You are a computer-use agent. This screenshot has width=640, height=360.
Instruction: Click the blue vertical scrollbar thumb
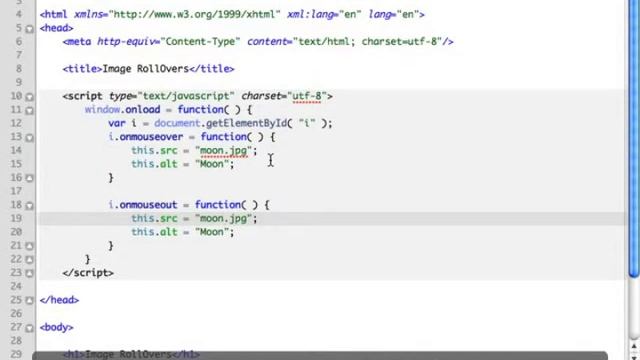pos(634,139)
